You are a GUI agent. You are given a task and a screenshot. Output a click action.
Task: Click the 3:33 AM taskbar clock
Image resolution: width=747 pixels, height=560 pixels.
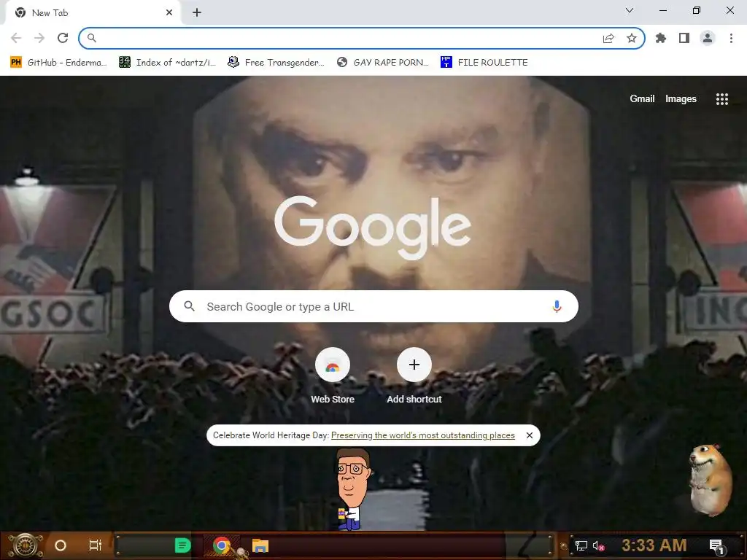[654, 545]
